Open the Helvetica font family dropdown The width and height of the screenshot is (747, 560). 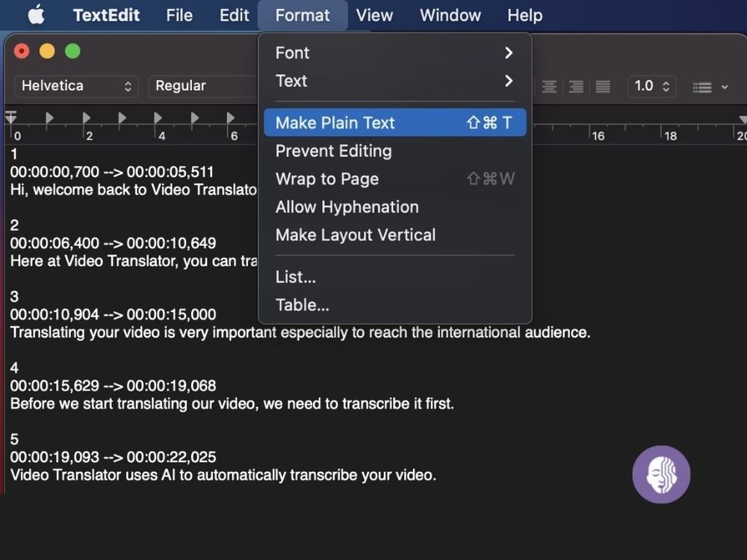click(x=76, y=86)
